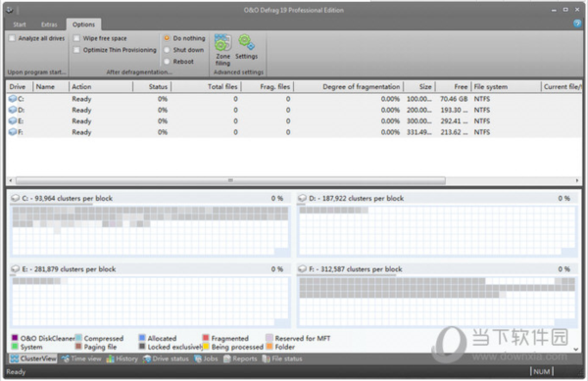Open the Zone filing settings
The height and width of the screenshot is (381, 588).
tap(222, 50)
